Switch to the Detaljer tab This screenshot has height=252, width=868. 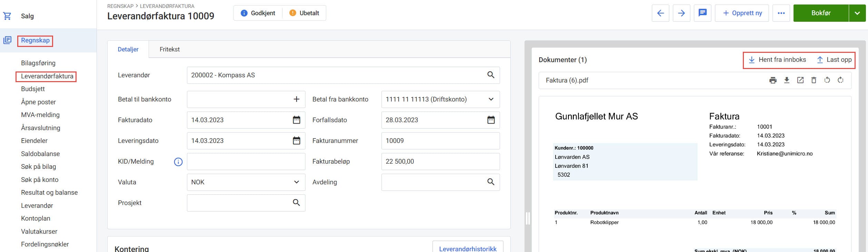[128, 49]
